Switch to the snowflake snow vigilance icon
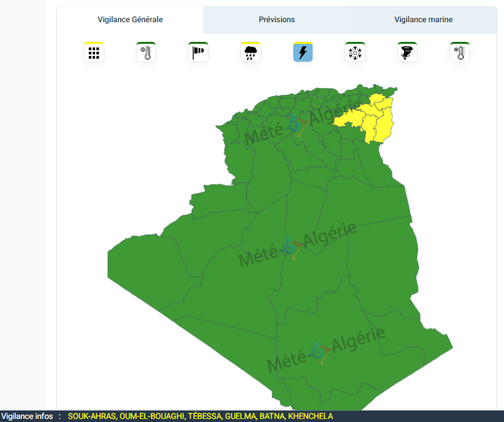This screenshot has height=422, width=504. click(355, 52)
